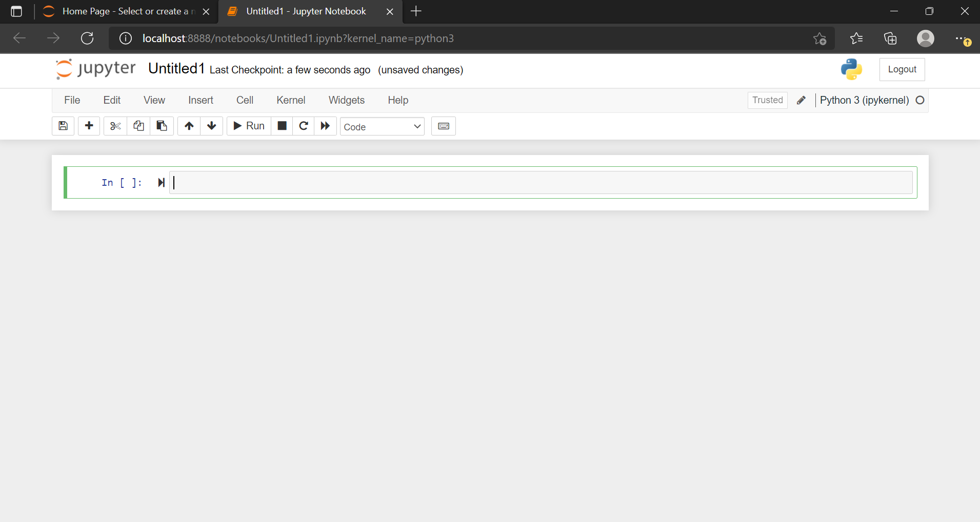This screenshot has height=522, width=980.
Task: Open the Cell menu
Action: click(245, 100)
